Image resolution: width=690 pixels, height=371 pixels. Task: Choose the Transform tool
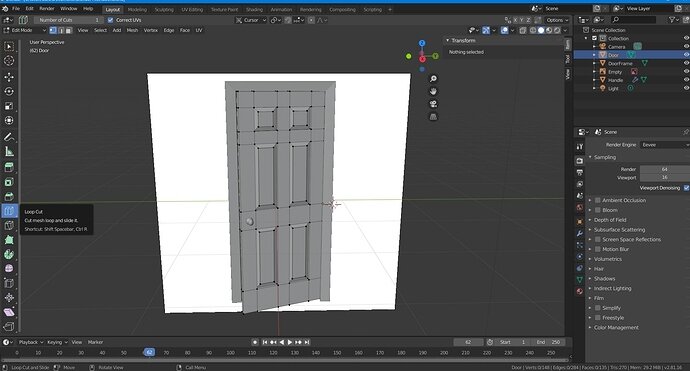pos(9,120)
